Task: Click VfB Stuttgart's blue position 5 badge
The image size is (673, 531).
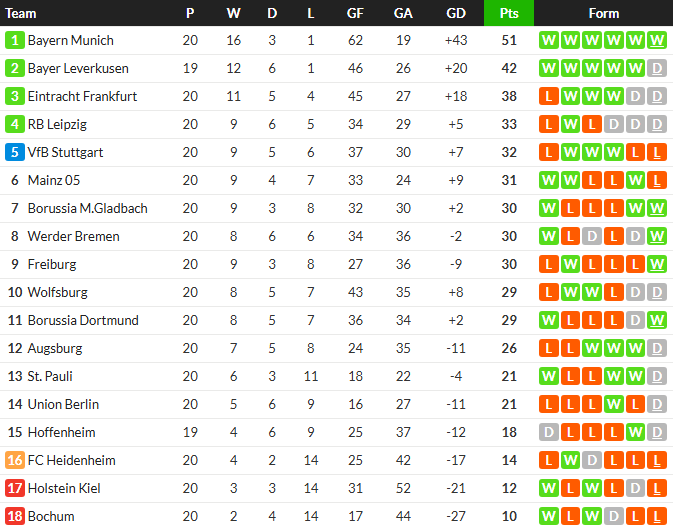Action: coord(14,153)
